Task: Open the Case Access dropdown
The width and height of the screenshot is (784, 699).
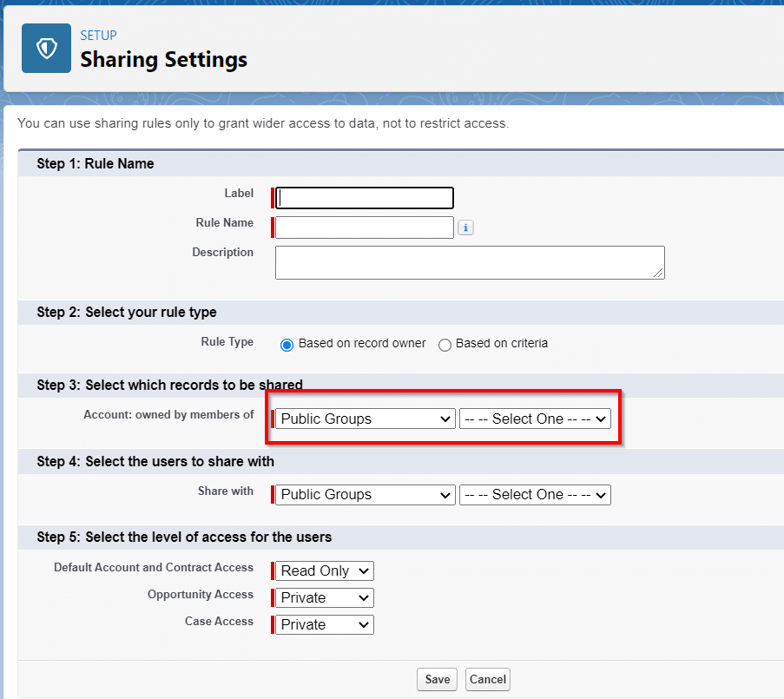Action: coord(325,624)
